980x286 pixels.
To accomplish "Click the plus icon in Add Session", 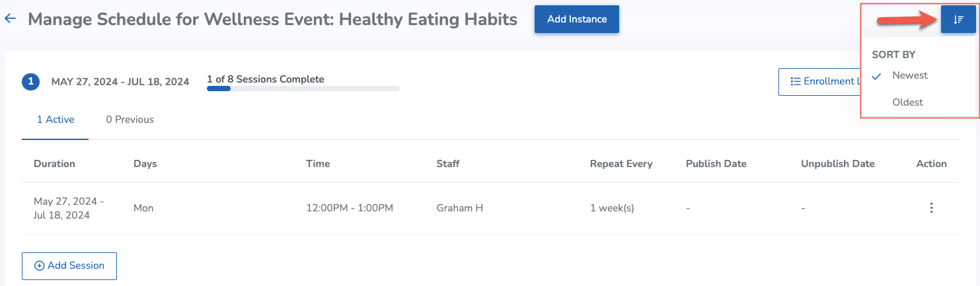I will point(39,266).
